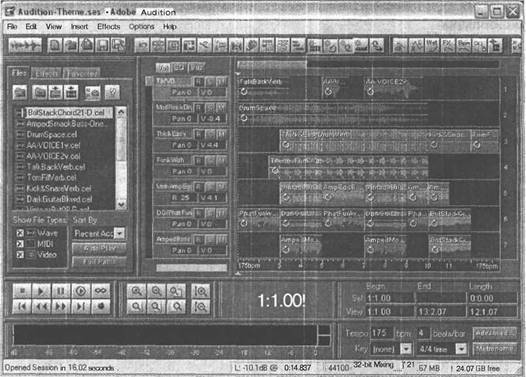Toggle the MIDI file type checkbox
This screenshot has width=526, height=377.
20,244
